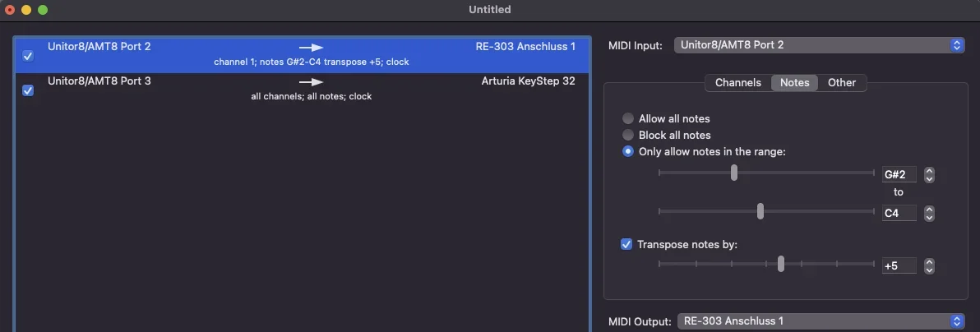Click the green zoom window button
This screenshot has height=332, width=980.
click(x=43, y=10)
